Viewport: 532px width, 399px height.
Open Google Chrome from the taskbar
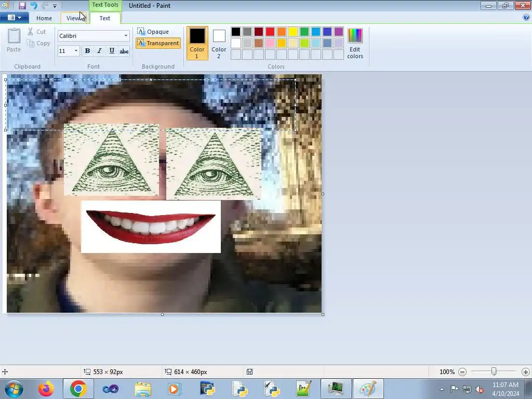click(78, 389)
